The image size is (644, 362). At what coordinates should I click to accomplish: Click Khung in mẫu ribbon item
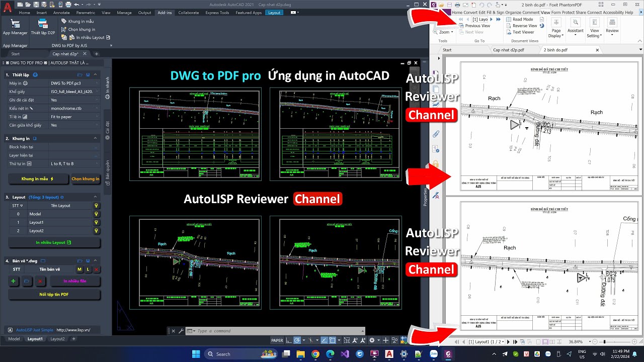[x=77, y=22]
